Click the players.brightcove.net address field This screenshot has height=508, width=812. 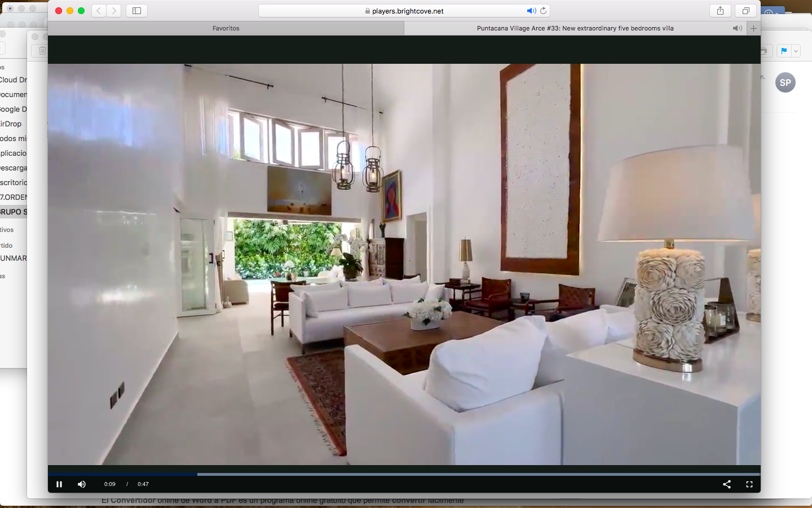tap(404, 11)
